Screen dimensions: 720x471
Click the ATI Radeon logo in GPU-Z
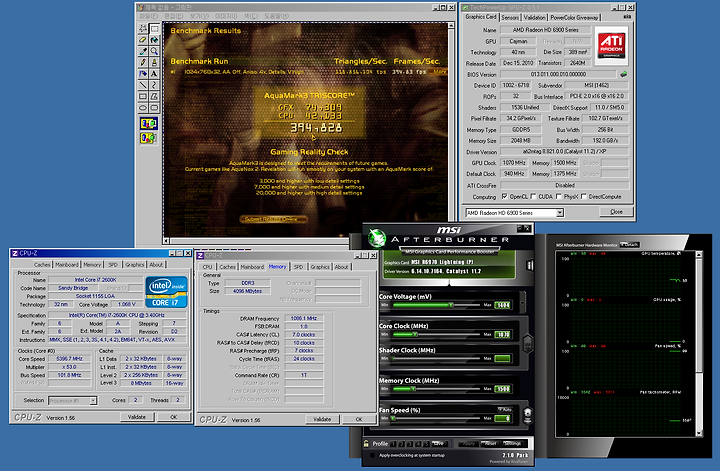611,45
